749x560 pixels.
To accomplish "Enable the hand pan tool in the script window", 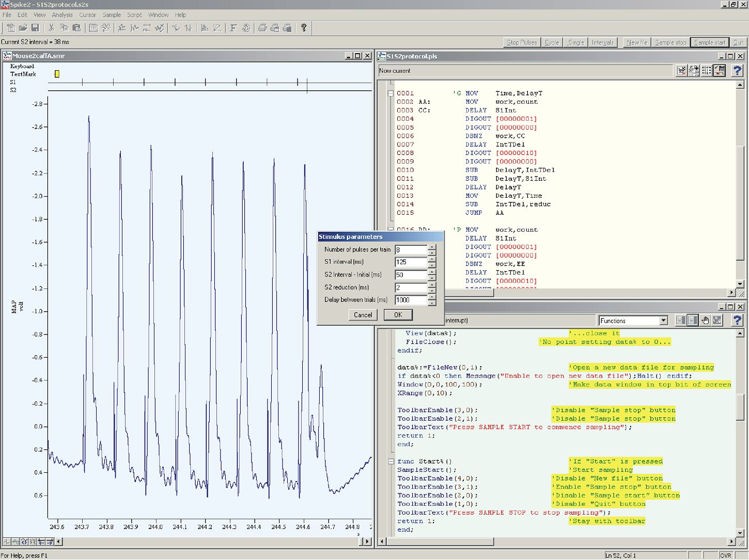I will [706, 320].
